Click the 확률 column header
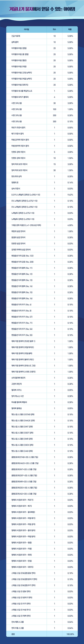 click(70, 29)
